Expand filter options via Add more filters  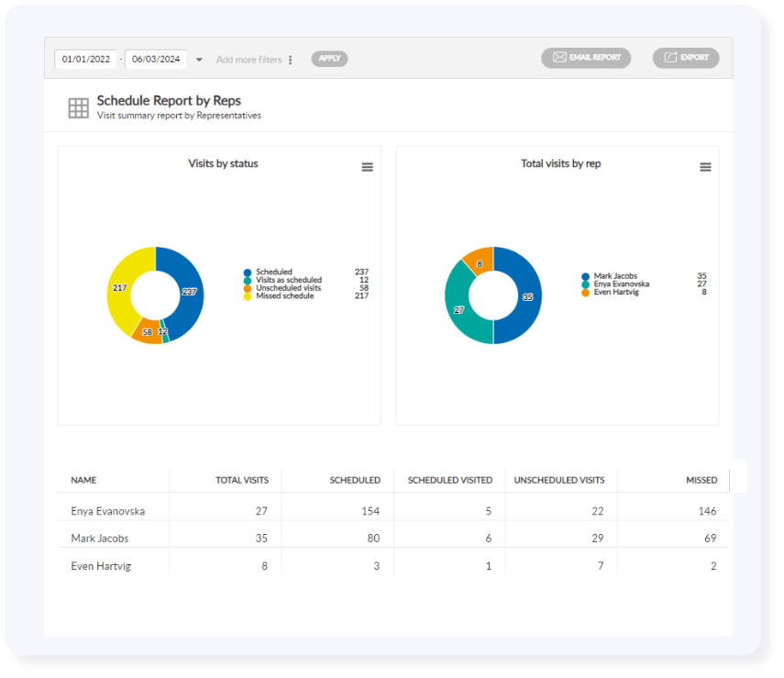[249, 59]
